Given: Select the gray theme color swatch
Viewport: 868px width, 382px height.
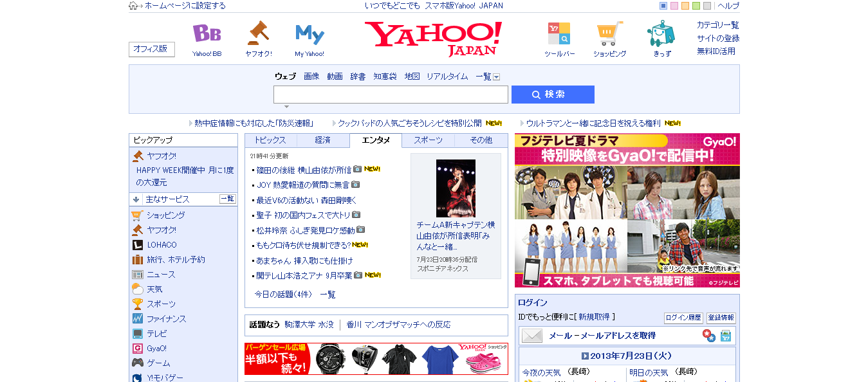Looking at the screenshot, I should click(707, 6).
